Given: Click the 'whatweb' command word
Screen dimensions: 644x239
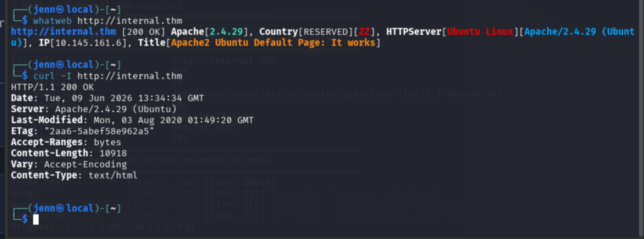Looking at the screenshot, I should click(52, 21).
